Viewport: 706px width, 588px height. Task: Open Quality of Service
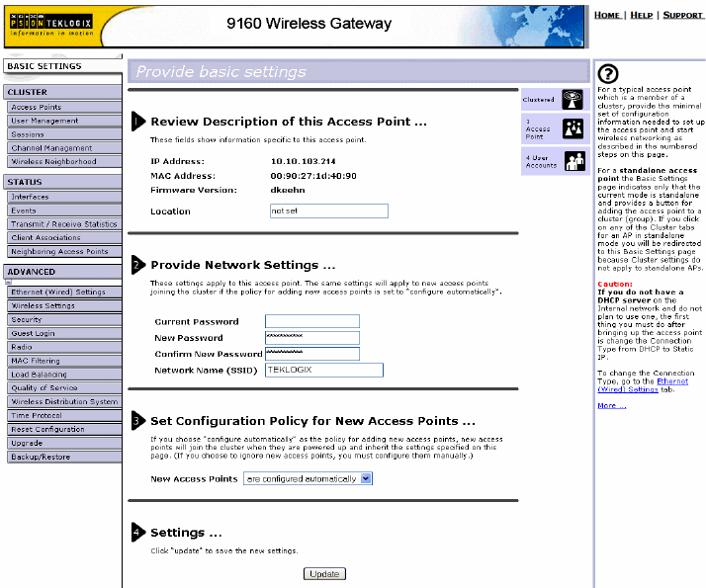(x=64, y=387)
